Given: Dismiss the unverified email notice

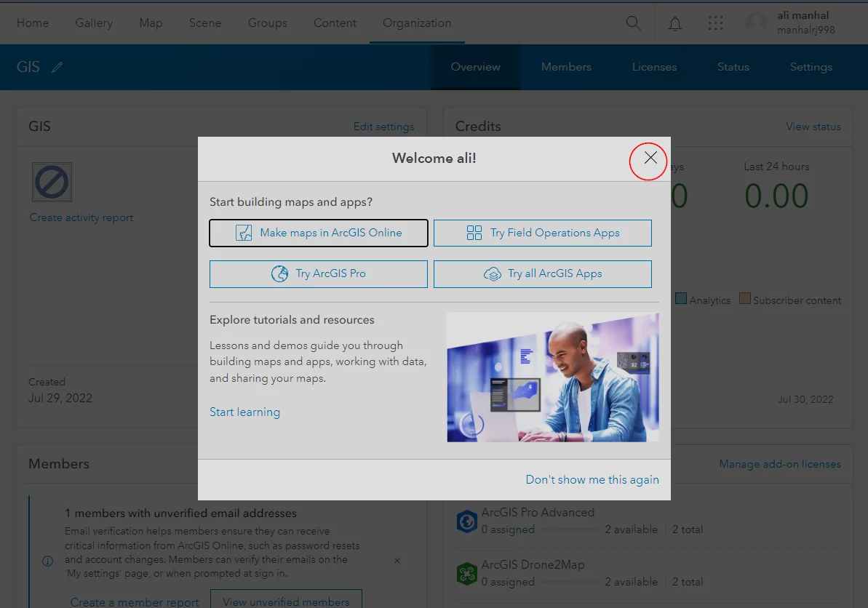Looking at the screenshot, I should (397, 561).
